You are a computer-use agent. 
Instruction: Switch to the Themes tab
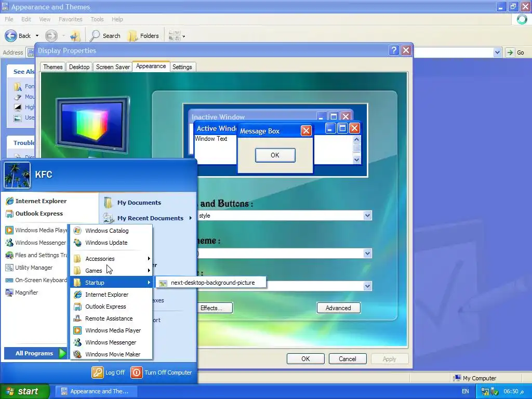(52, 67)
